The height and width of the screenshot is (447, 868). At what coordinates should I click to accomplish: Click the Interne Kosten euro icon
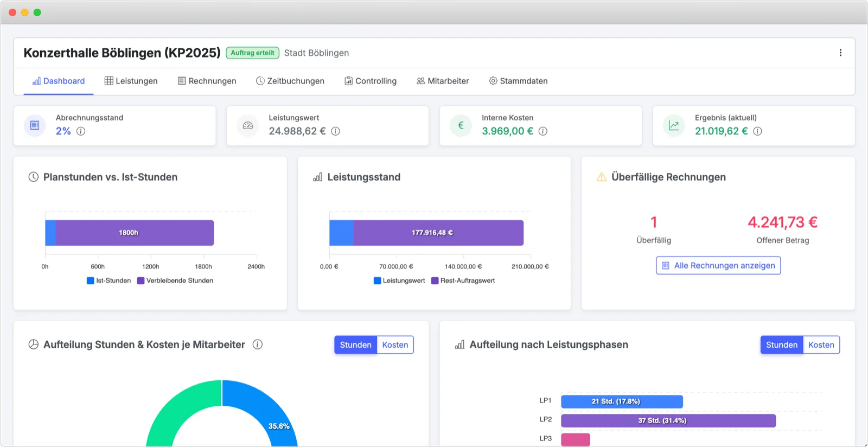point(461,125)
